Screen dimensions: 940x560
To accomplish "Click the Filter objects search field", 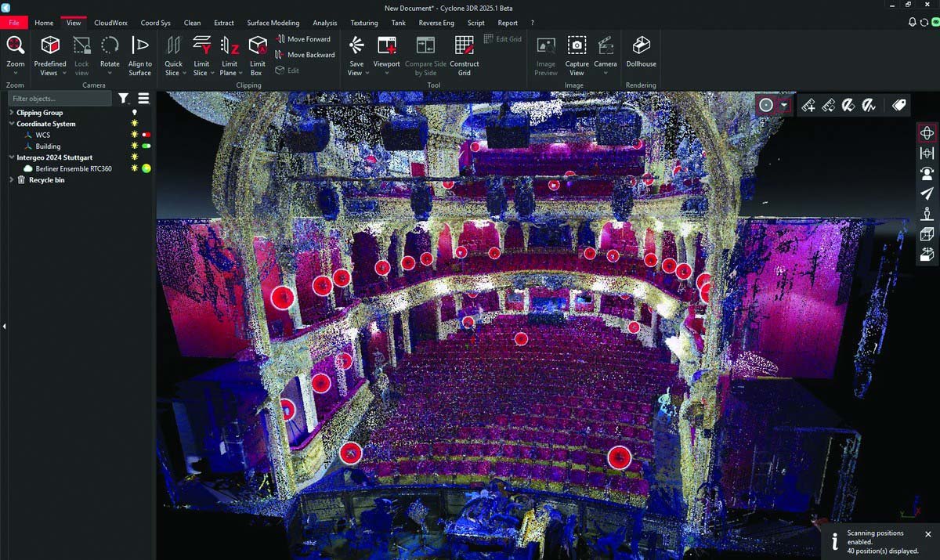I will pyautogui.click(x=60, y=99).
